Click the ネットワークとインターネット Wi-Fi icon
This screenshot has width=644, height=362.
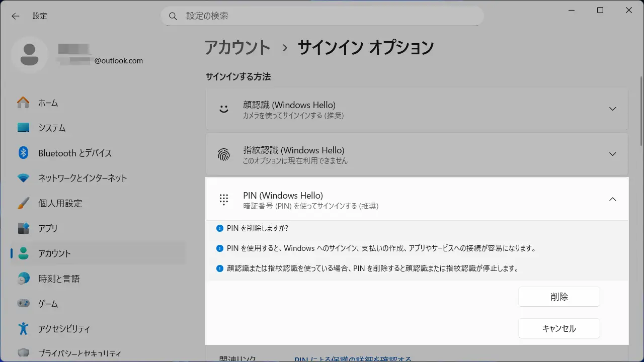coord(23,178)
